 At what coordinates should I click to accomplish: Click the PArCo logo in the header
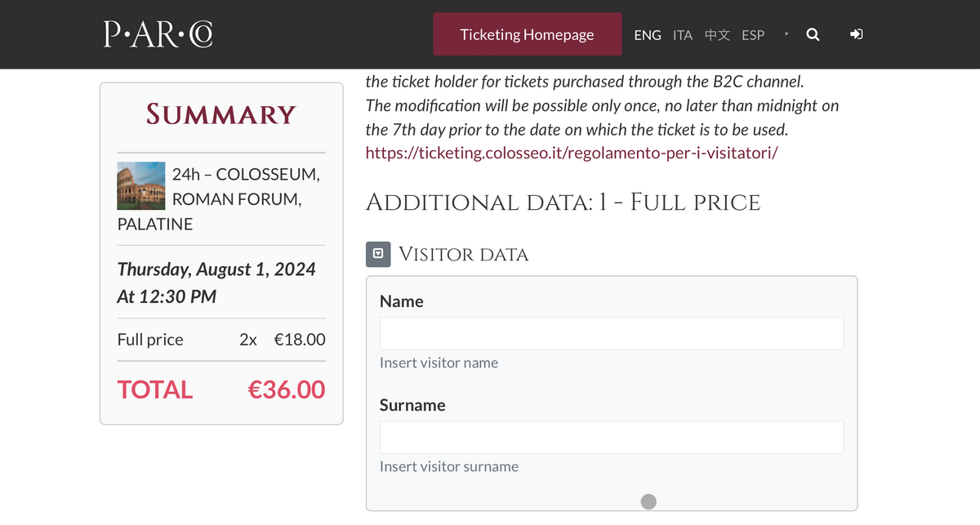(158, 34)
